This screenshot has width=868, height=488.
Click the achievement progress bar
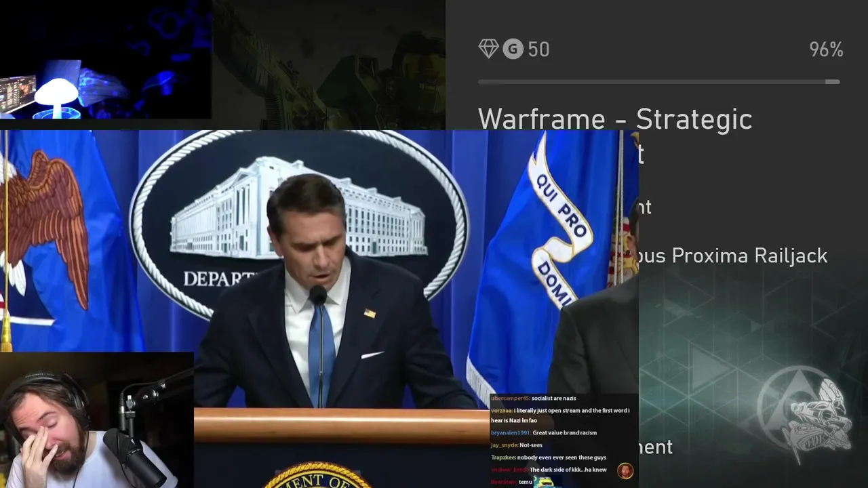click(x=658, y=82)
